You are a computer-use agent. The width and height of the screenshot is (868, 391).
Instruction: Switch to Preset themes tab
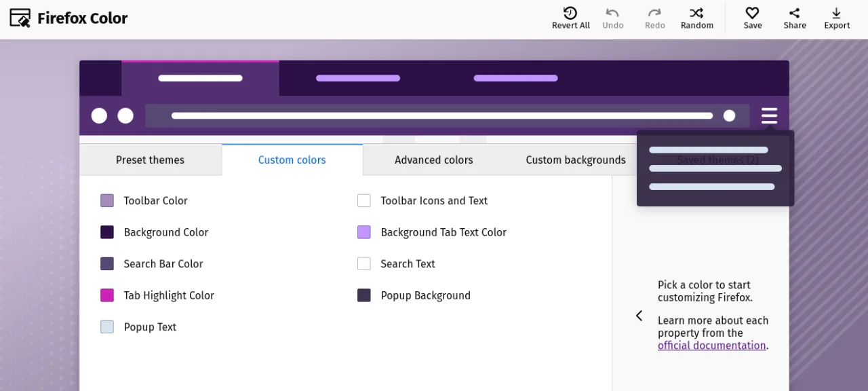click(x=150, y=160)
